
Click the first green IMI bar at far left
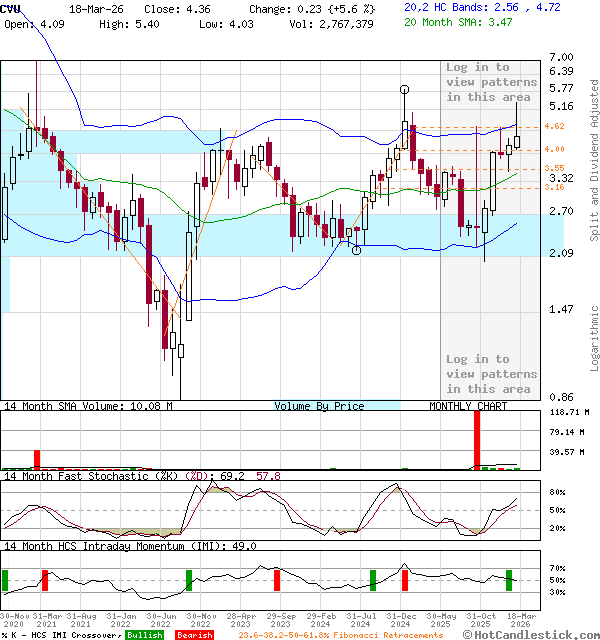(x=5, y=580)
